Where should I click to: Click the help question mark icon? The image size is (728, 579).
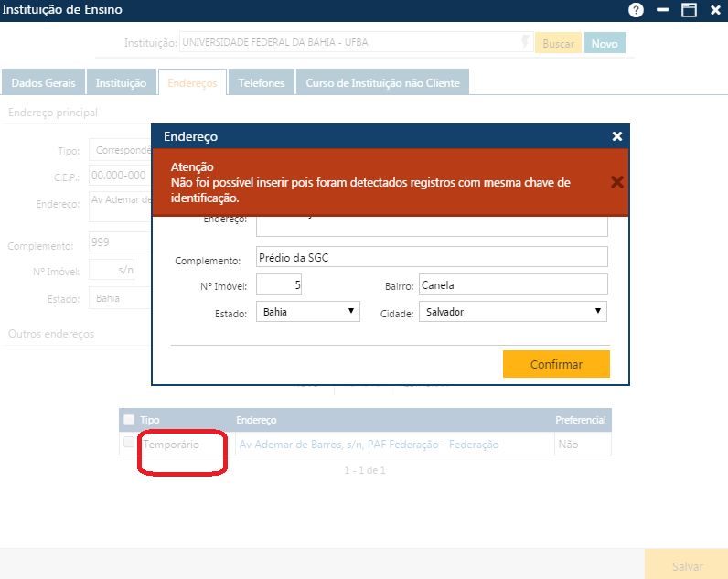click(636, 10)
